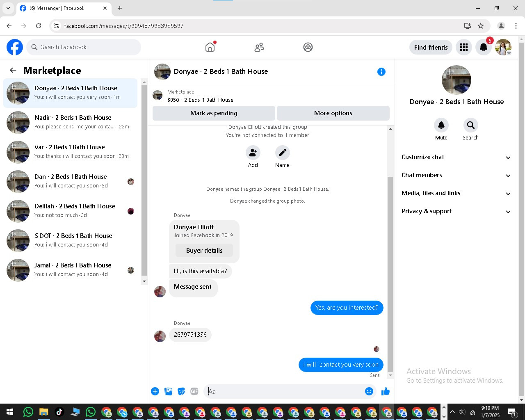
Task: Open the $850 - 2 Beds 1 Bath House listing
Action: [200, 100]
